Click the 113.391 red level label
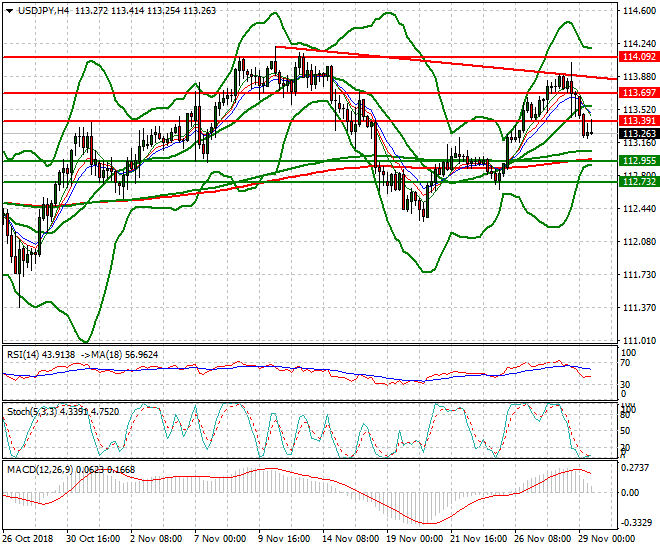The width and height of the screenshot is (660, 550). pos(637,121)
